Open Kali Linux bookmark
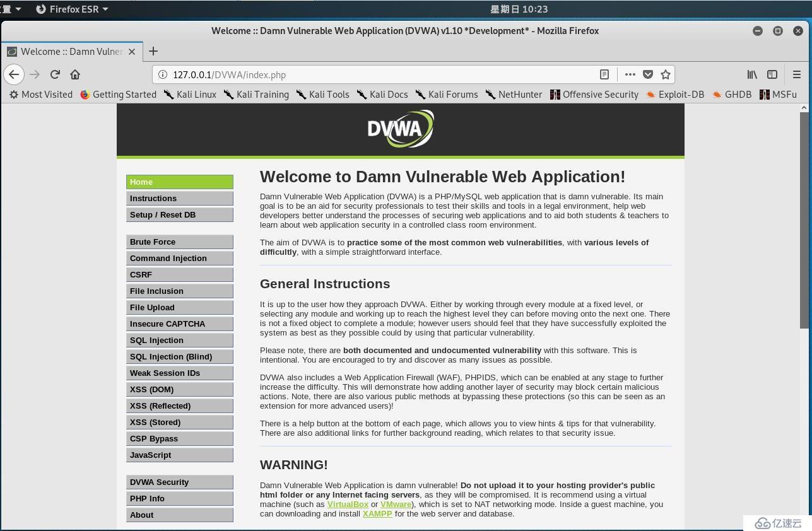The height and width of the screenshot is (531, 812). pos(189,94)
